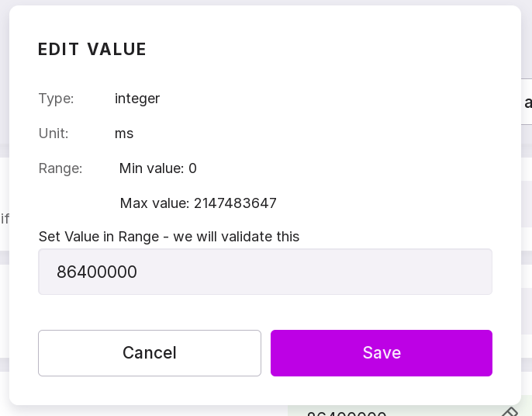Click the EDIT VALUE dialog heading
Image resolution: width=532 pixels, height=416 pixels.
pyautogui.click(x=92, y=50)
